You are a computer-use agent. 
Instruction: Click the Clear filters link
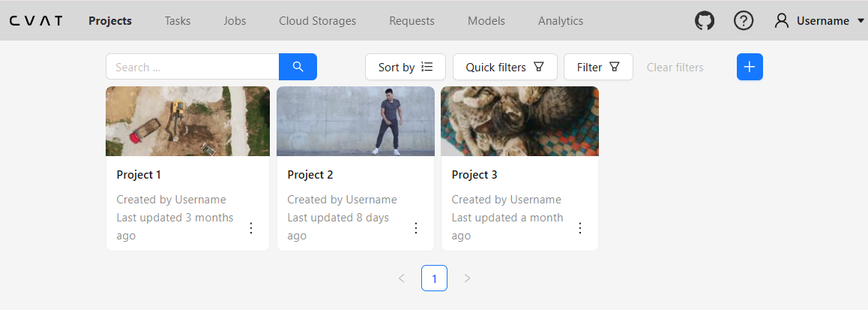coord(675,68)
